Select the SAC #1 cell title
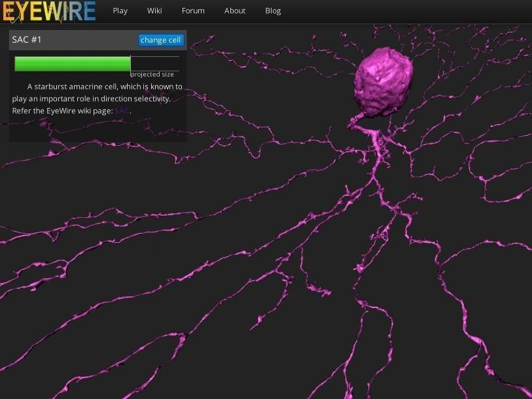Image resolution: width=532 pixels, height=399 pixels. click(x=27, y=40)
